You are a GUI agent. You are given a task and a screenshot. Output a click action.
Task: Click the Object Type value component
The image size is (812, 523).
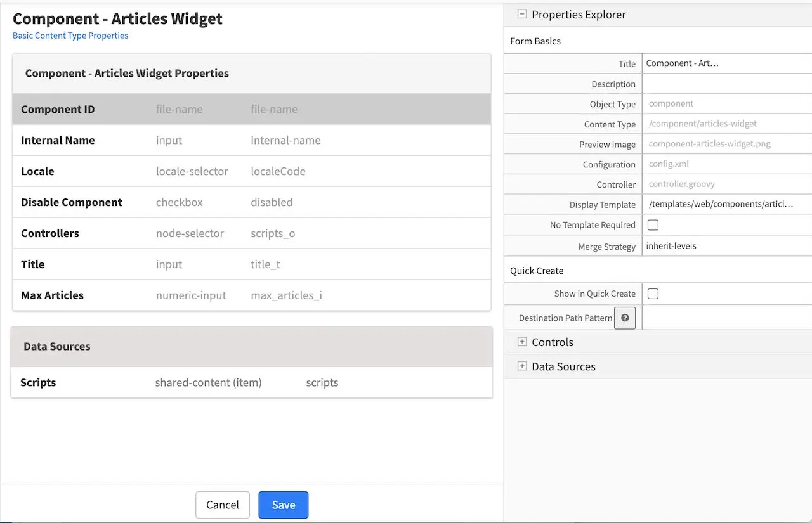point(671,103)
